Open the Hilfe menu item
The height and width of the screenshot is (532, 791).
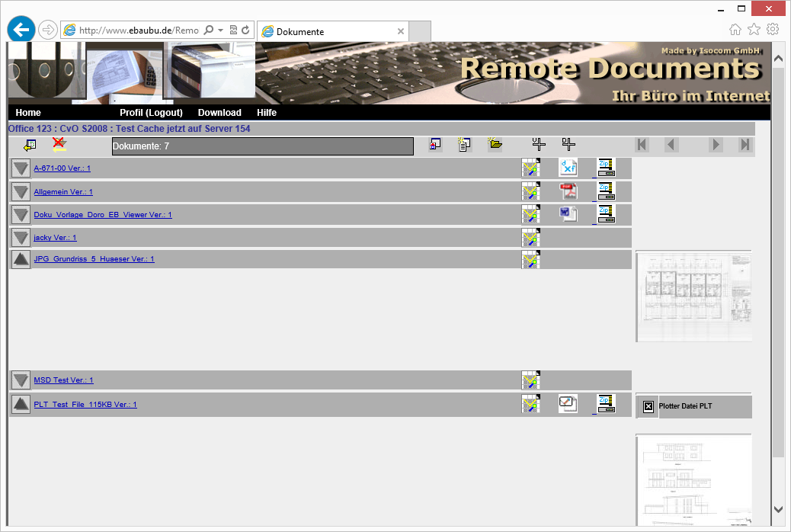point(267,113)
